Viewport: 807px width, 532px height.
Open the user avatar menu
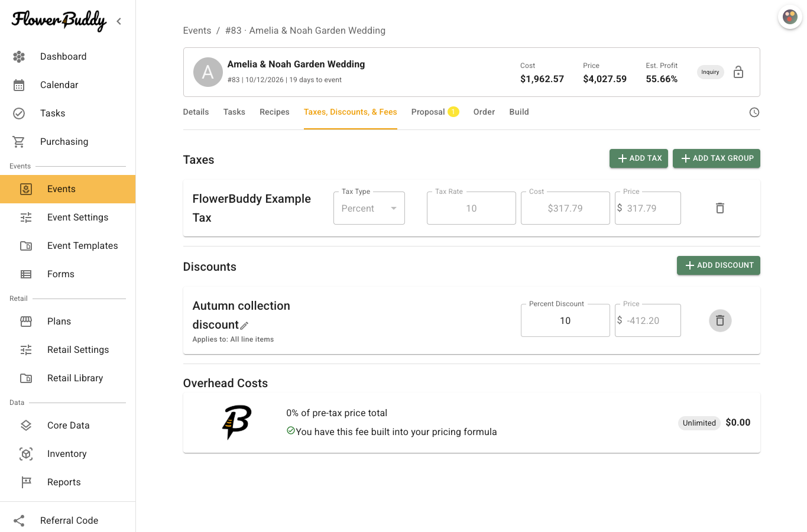coord(790,17)
